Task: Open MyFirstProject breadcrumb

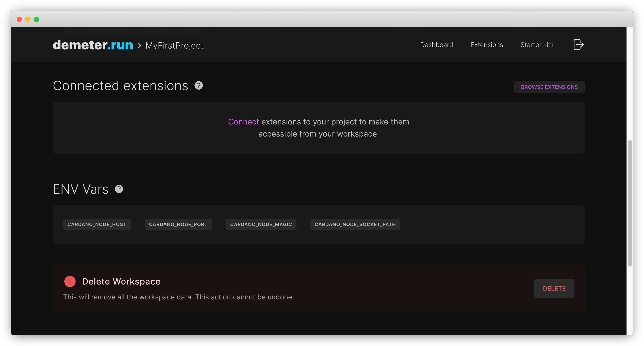Action: (174, 46)
